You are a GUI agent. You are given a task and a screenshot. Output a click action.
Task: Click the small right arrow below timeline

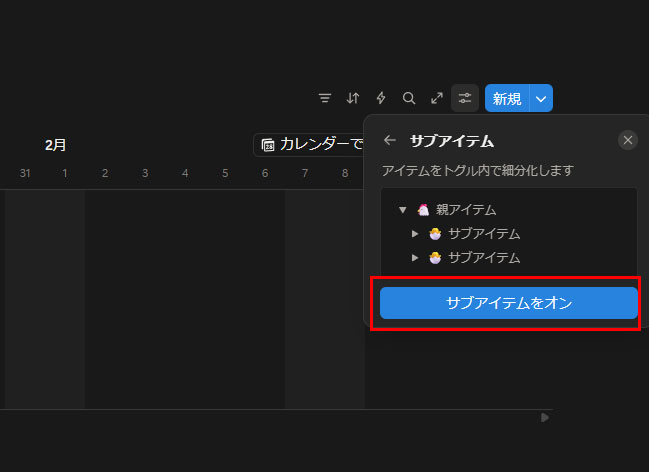pos(544,418)
